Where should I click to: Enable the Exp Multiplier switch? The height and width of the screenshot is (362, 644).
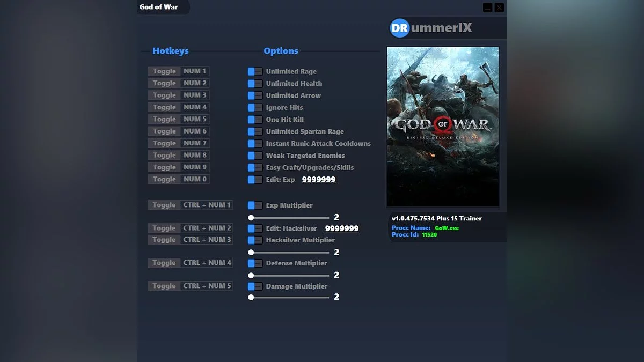255,205
